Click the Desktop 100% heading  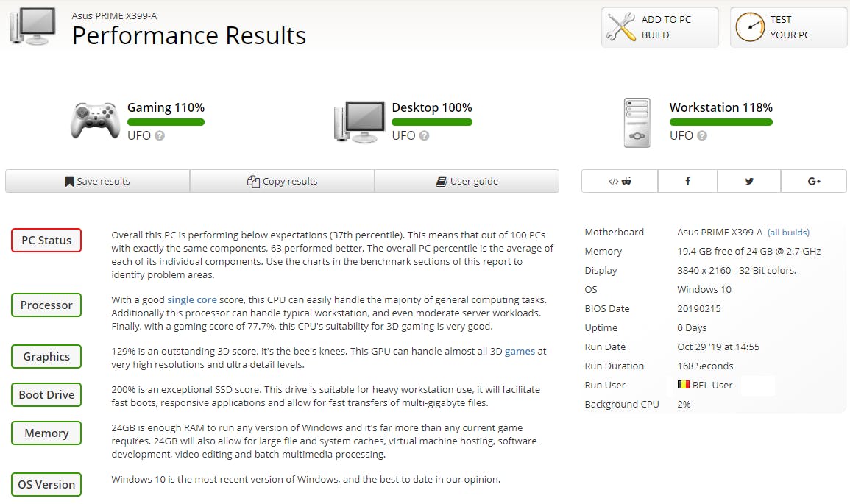pyautogui.click(x=432, y=107)
